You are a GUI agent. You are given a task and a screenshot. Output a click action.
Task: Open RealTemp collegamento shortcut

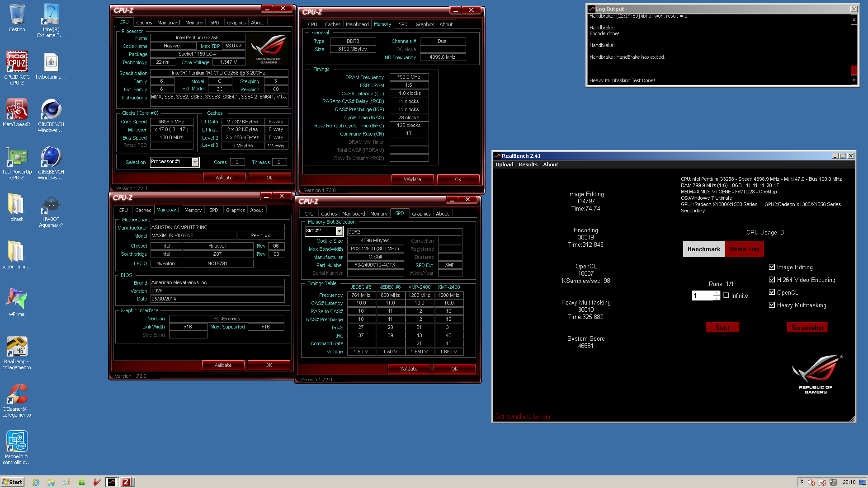click(x=17, y=352)
